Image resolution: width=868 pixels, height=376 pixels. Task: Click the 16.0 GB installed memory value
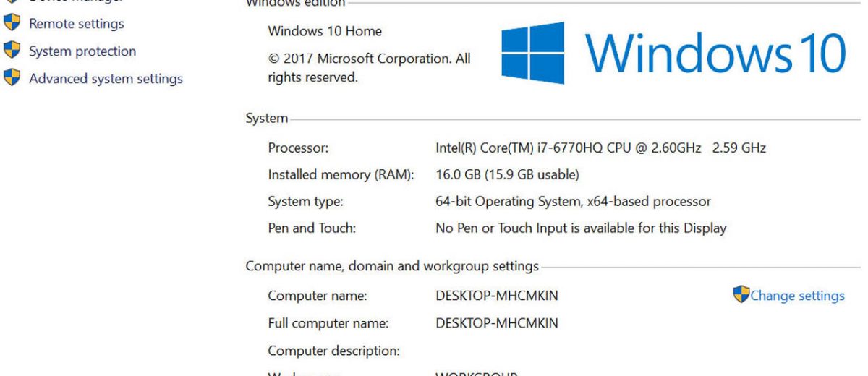click(x=507, y=175)
